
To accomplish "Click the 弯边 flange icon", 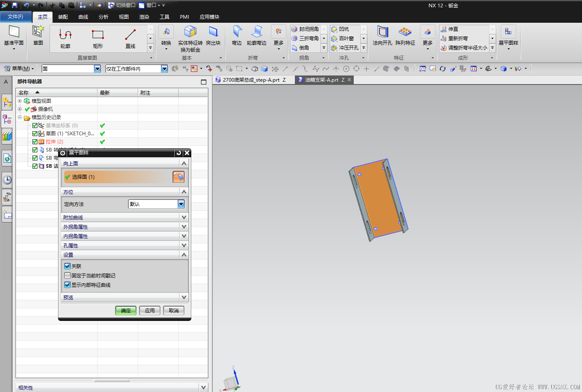I will click(x=237, y=32).
